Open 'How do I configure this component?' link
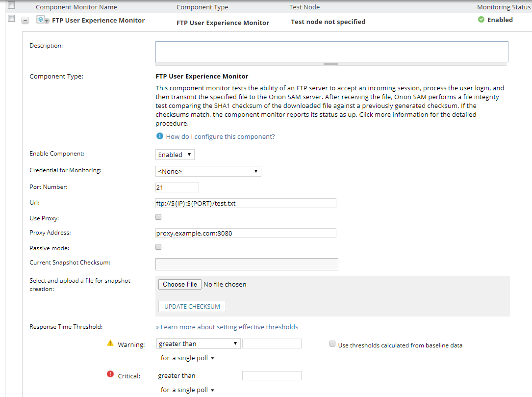The image size is (532, 397). 220,137
